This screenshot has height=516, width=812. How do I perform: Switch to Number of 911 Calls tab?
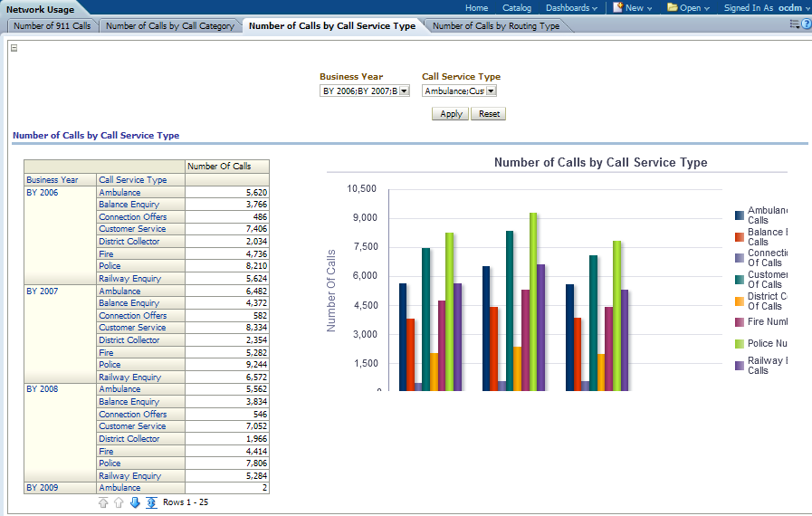click(x=52, y=26)
